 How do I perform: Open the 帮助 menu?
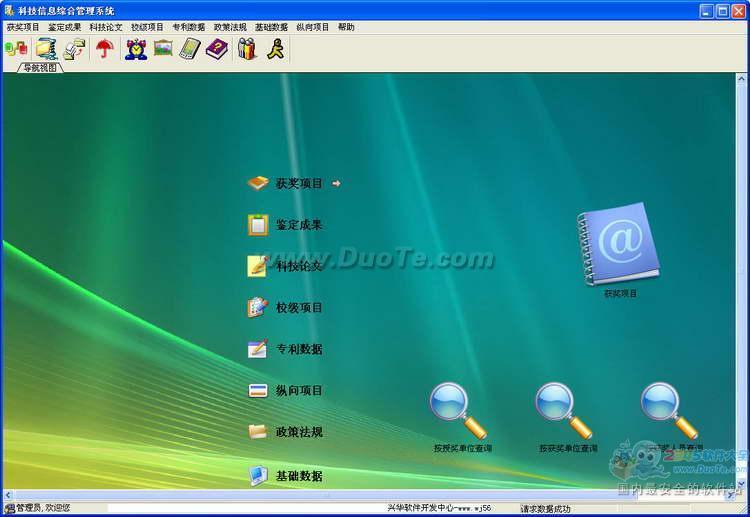[346, 27]
